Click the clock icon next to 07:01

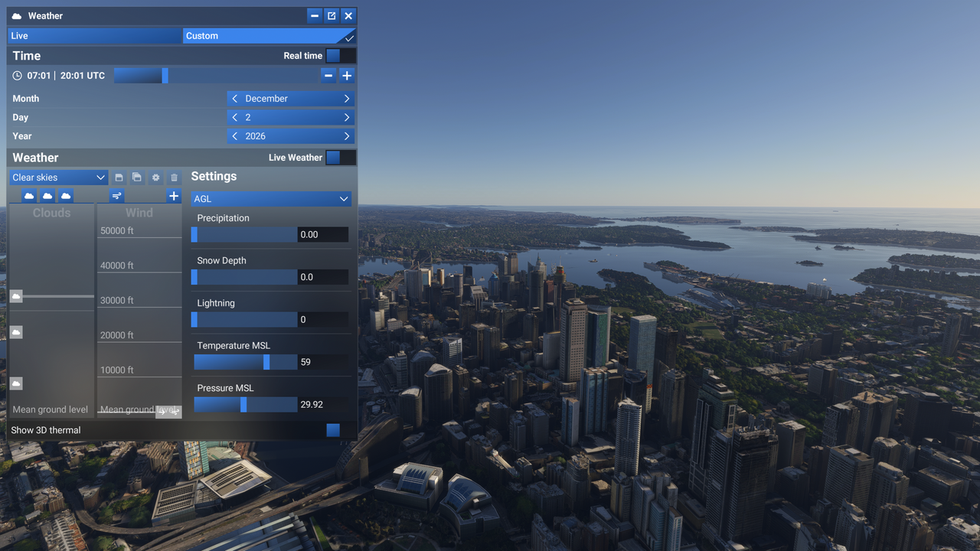tap(18, 76)
